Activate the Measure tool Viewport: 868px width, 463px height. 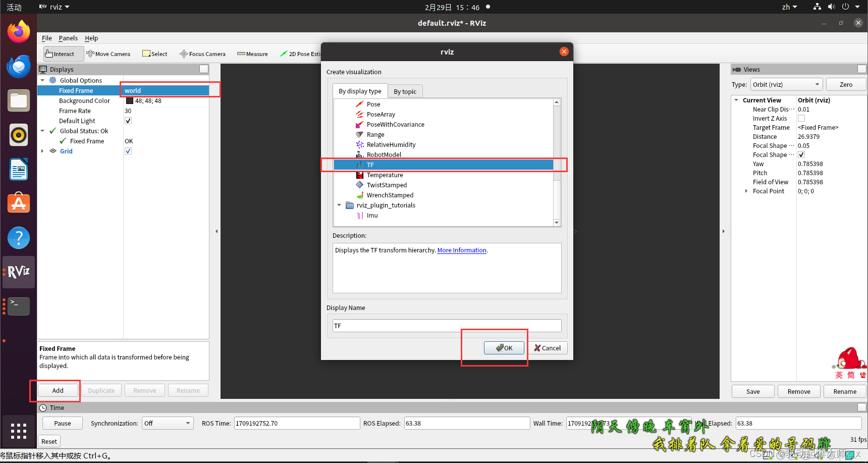pos(252,54)
